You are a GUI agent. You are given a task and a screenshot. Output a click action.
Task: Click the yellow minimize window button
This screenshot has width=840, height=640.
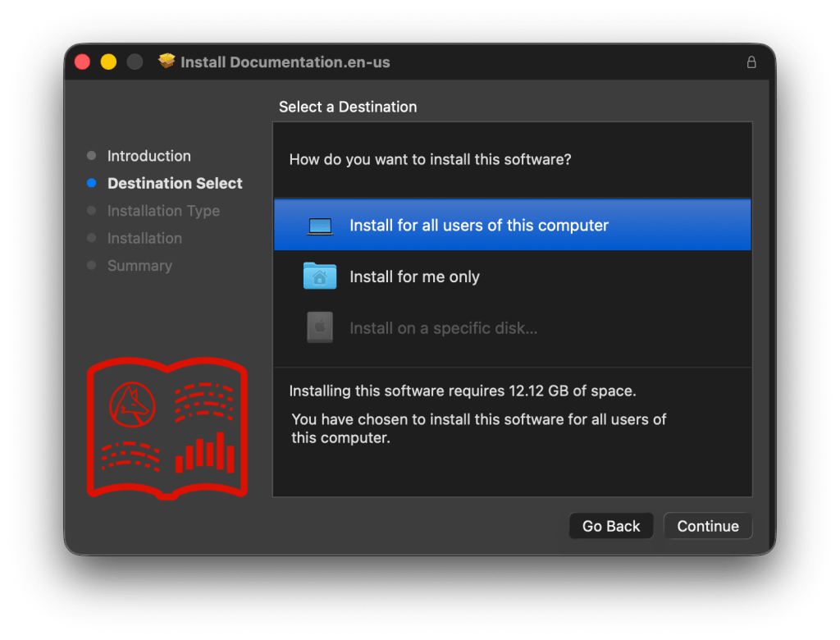coord(108,62)
